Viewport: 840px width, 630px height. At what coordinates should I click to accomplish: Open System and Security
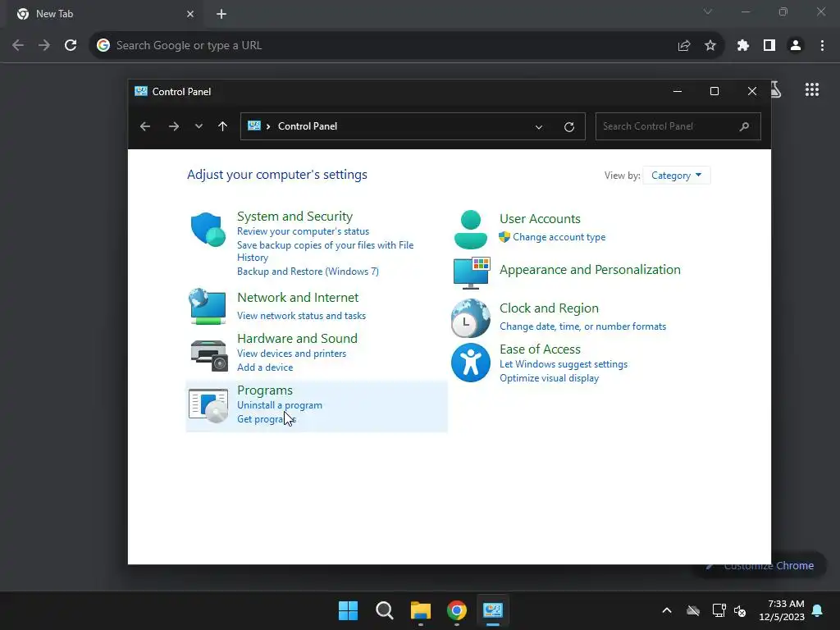pos(294,217)
